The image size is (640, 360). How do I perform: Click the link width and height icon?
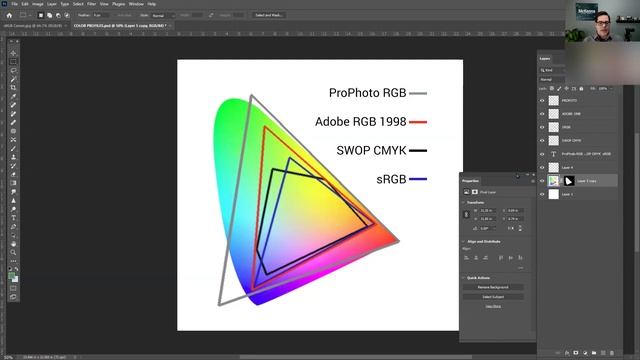[467, 215]
